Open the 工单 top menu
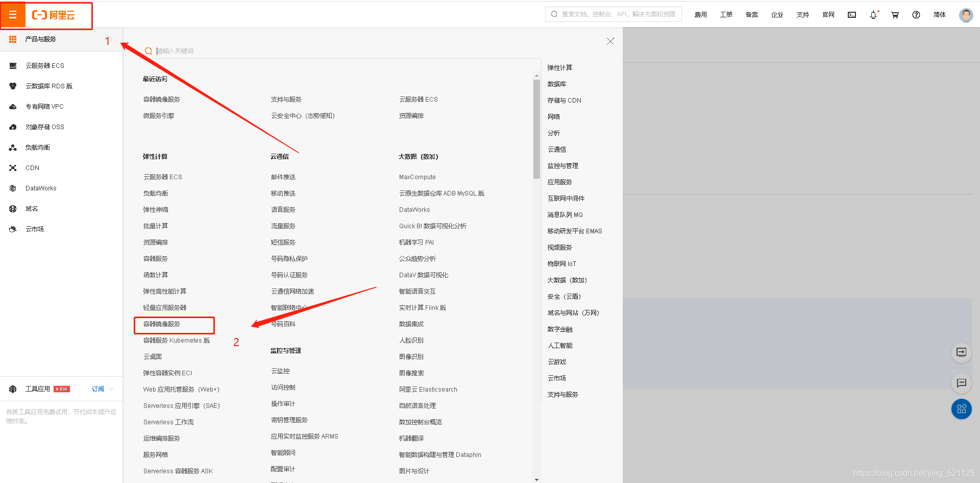This screenshot has height=483, width=980. pyautogui.click(x=726, y=15)
